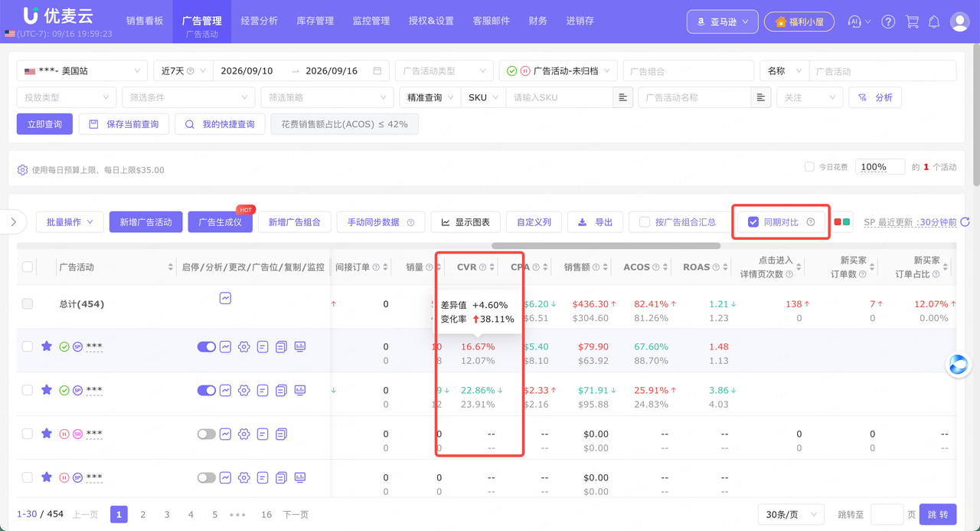The width and height of the screenshot is (980, 531).
Task: Open the shopping cart icon
Action: pyautogui.click(x=911, y=21)
